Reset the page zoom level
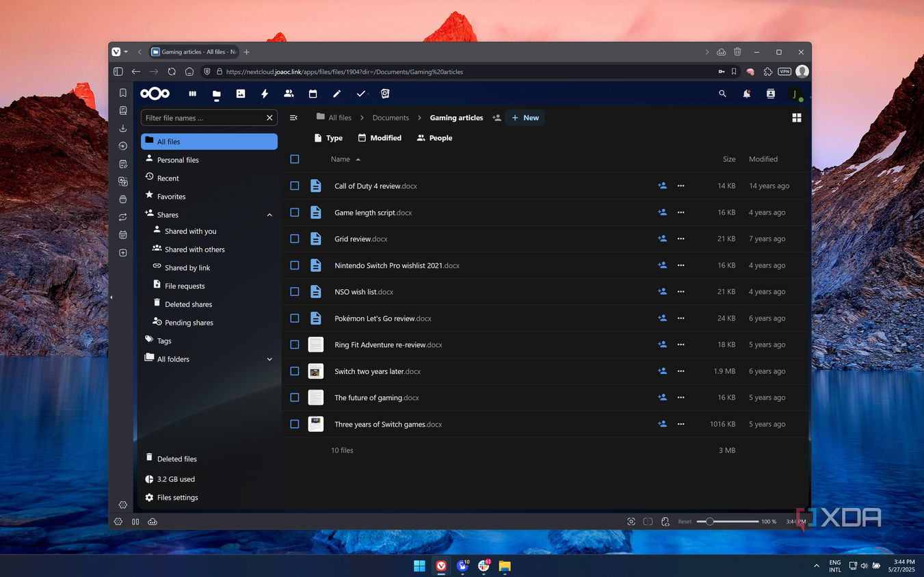 (x=685, y=522)
